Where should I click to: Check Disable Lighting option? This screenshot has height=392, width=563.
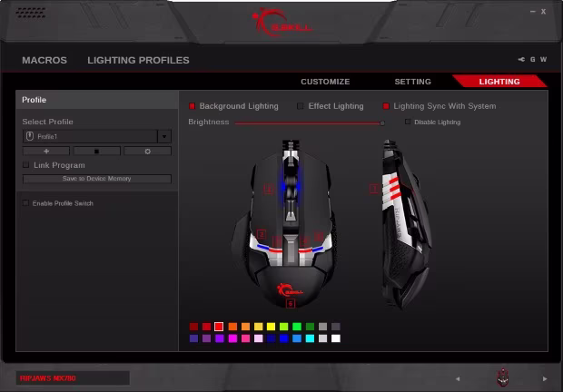[x=408, y=122]
